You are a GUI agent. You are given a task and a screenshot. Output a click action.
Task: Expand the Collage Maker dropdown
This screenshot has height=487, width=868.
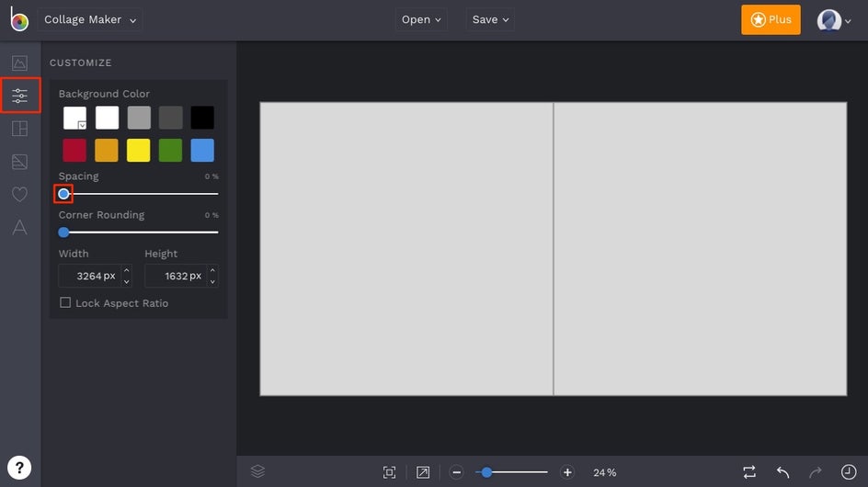point(90,19)
